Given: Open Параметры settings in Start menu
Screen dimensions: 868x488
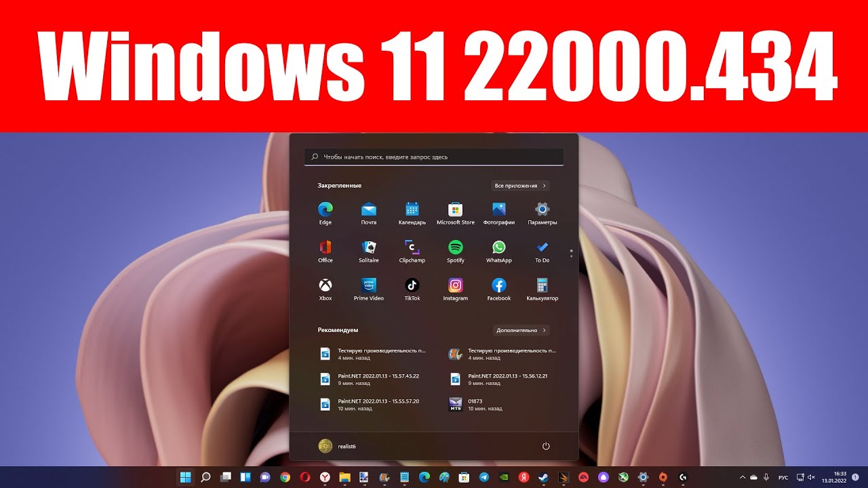Looking at the screenshot, I should click(542, 213).
